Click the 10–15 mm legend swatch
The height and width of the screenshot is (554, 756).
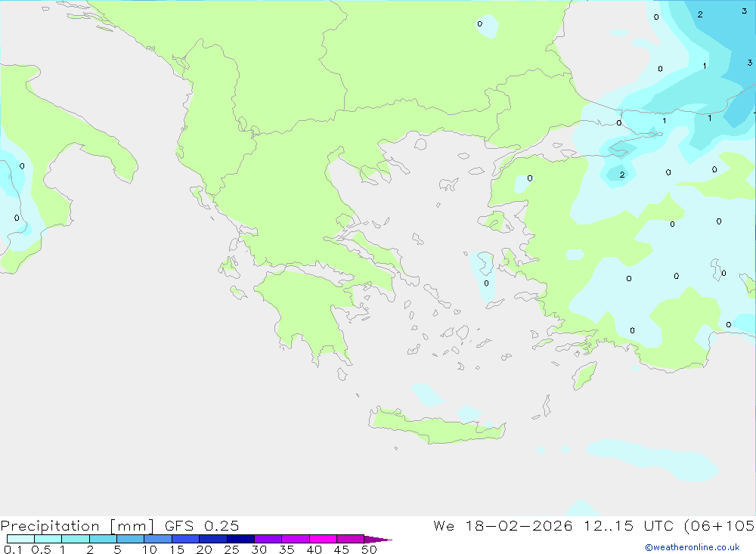click(x=158, y=539)
